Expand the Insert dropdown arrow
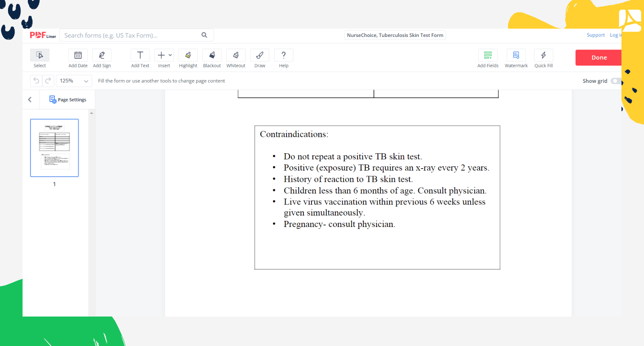 pos(170,55)
